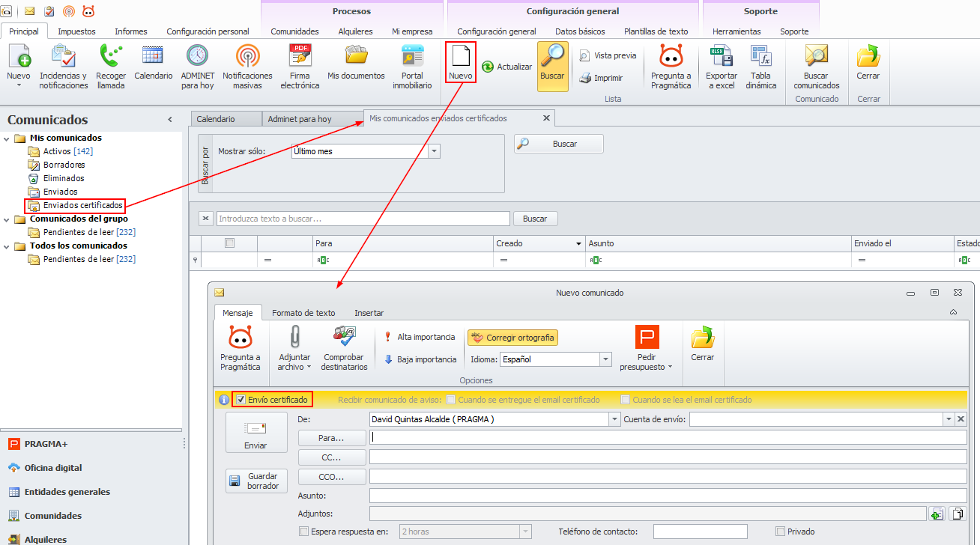The height and width of the screenshot is (545, 980).
Task: Mark message as Alta importancia
Action: [419, 337]
